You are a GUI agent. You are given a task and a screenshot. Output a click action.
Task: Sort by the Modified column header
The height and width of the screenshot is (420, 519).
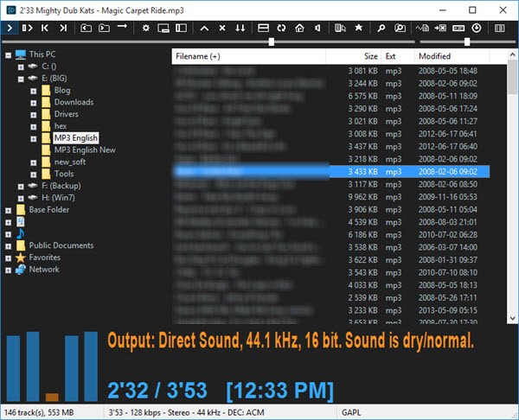tap(452, 56)
